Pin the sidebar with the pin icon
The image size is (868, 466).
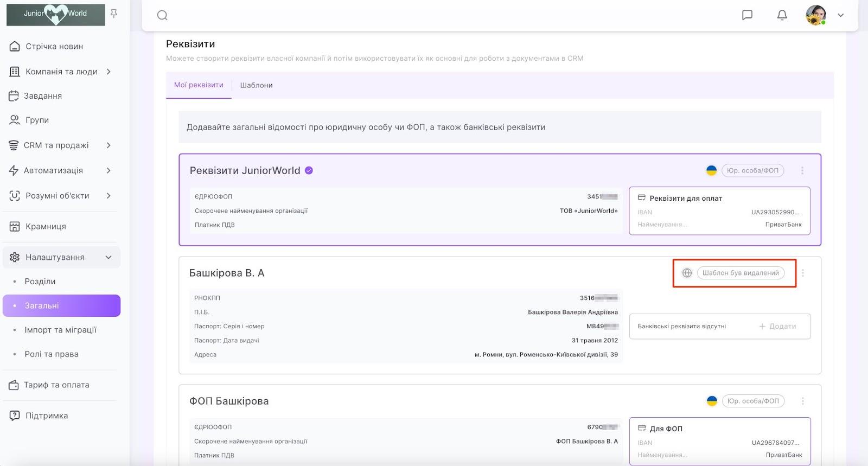[114, 14]
